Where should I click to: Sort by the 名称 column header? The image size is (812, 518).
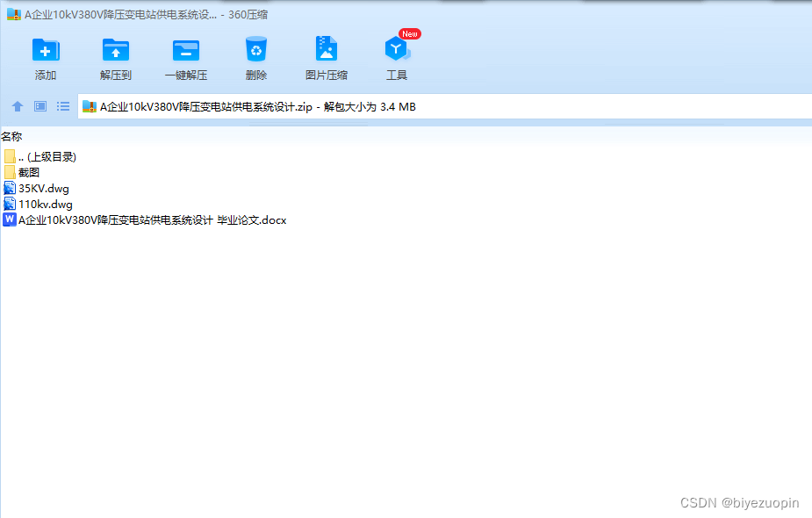(x=11, y=137)
